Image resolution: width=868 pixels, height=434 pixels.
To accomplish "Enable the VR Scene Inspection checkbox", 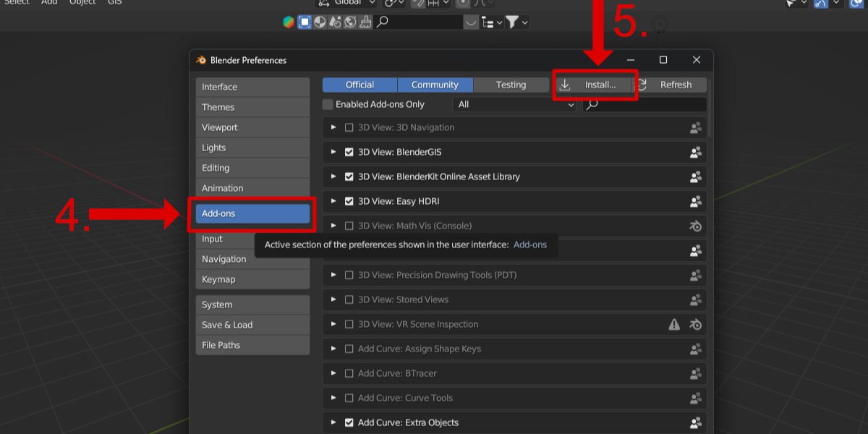I will [349, 324].
